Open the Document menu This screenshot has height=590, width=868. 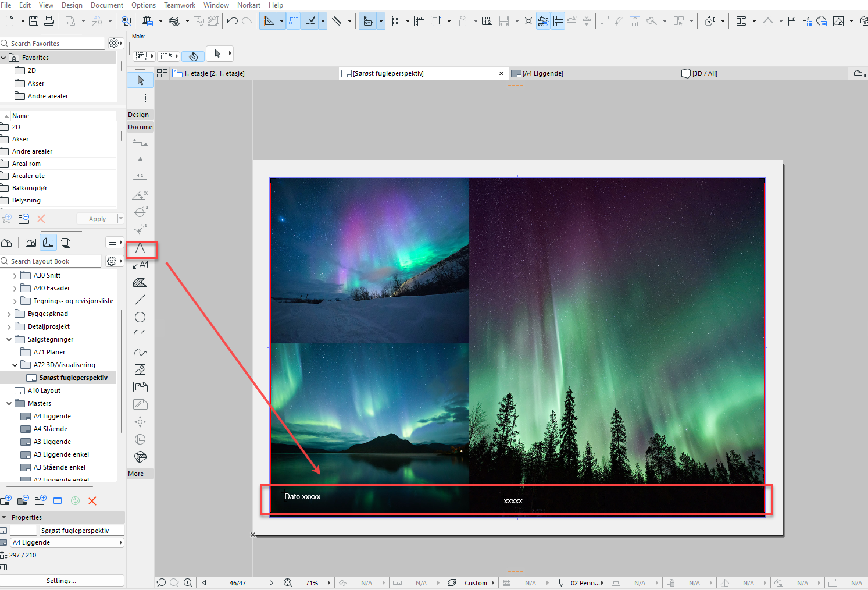106,5
